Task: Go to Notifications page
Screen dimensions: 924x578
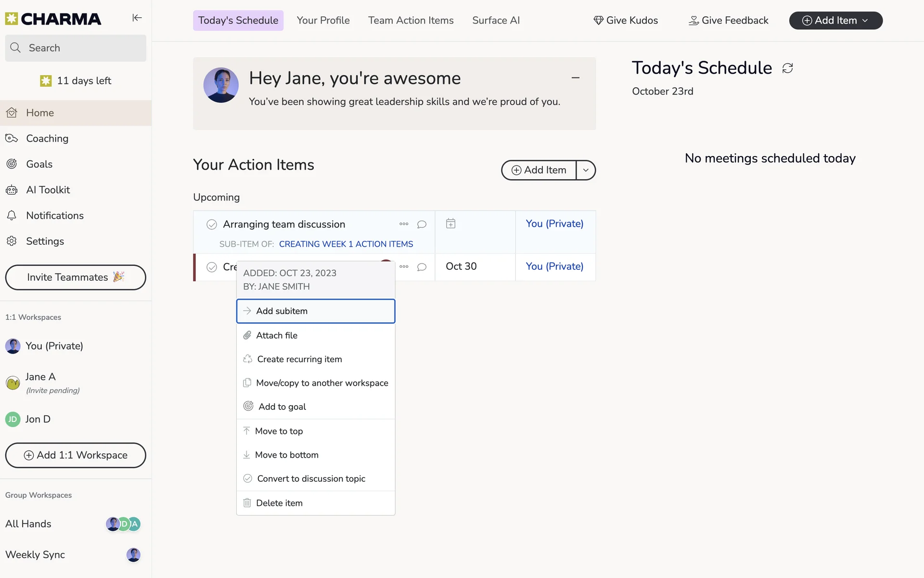Action: 54,215
